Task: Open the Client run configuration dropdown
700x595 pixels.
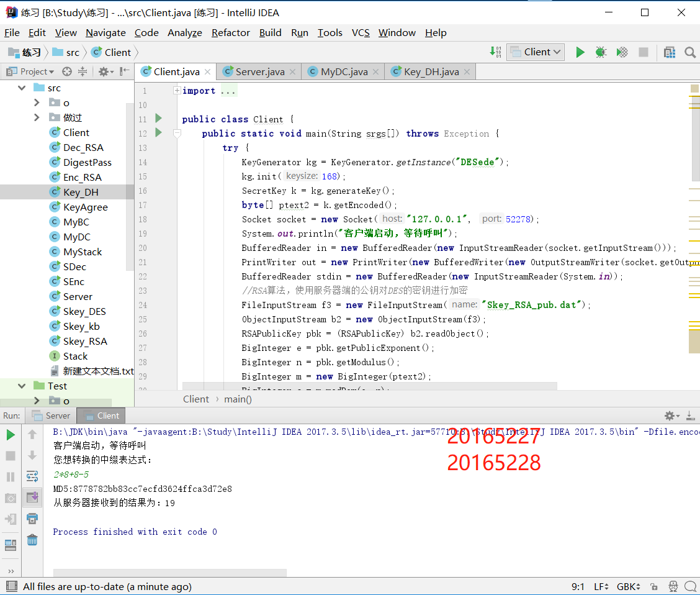Action: pyautogui.click(x=536, y=52)
